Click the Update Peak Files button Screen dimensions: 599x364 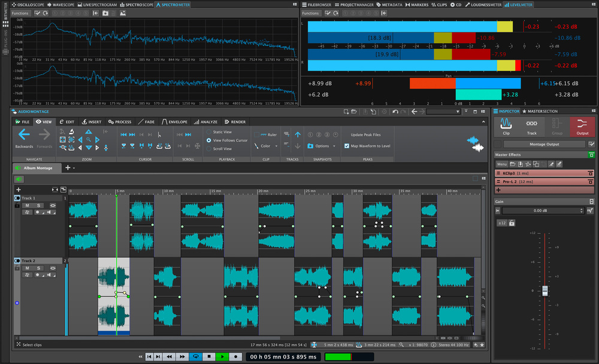(x=365, y=135)
